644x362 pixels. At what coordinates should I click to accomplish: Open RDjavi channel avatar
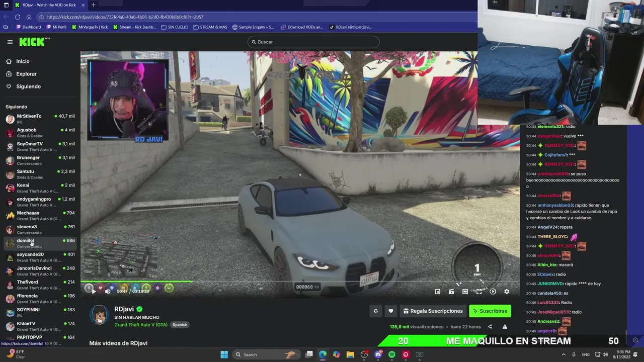pyautogui.click(x=99, y=315)
